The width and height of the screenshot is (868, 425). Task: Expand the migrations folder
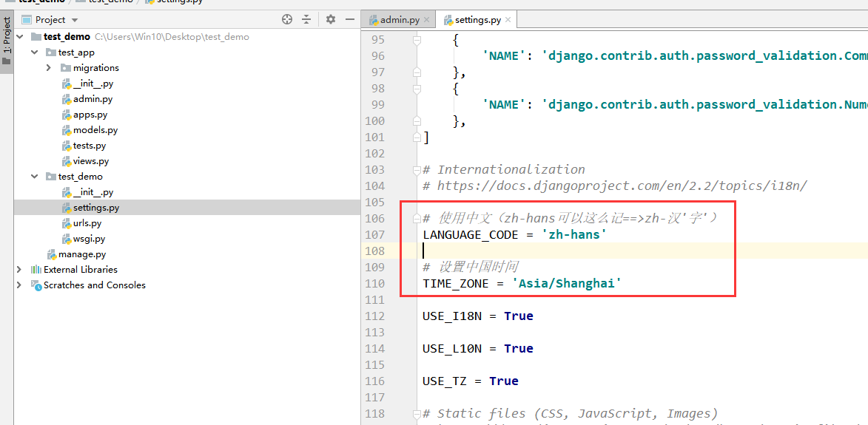pyautogui.click(x=49, y=68)
